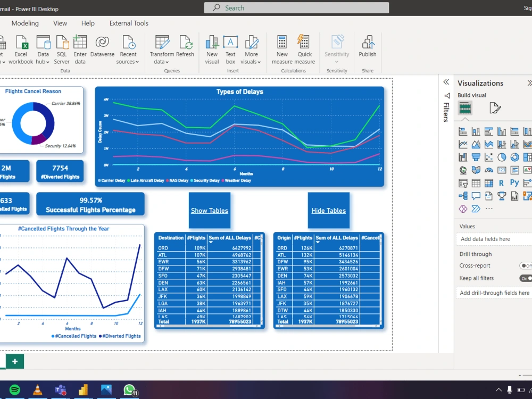Insert a Python script visual

coord(515,182)
